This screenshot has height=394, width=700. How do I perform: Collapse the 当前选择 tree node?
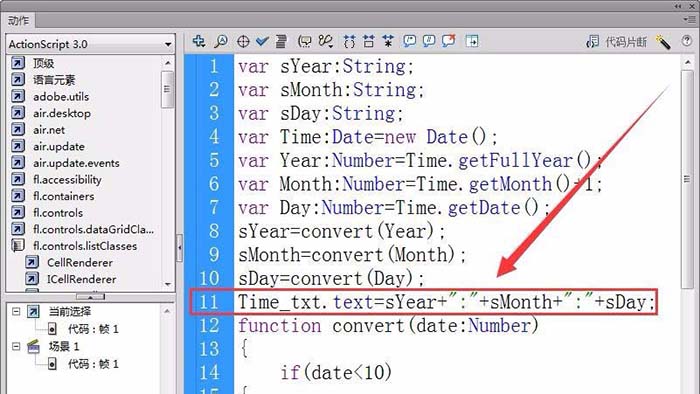click(x=16, y=311)
